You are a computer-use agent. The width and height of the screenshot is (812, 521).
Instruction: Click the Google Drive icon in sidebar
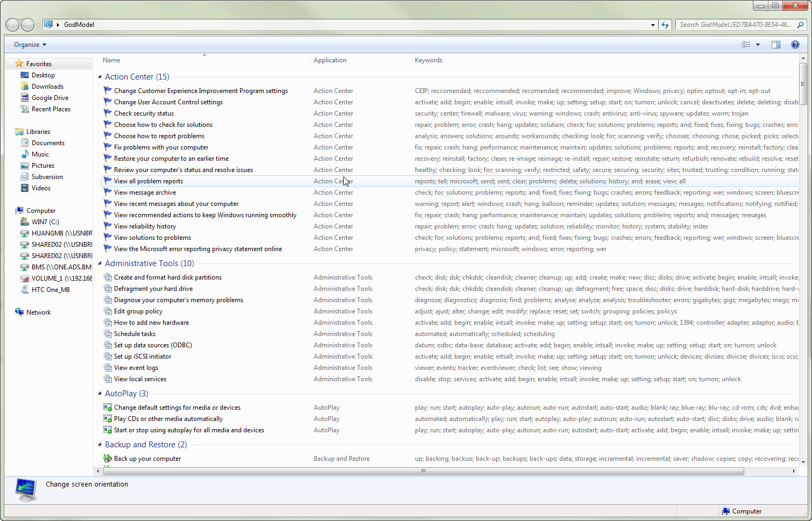pos(25,98)
